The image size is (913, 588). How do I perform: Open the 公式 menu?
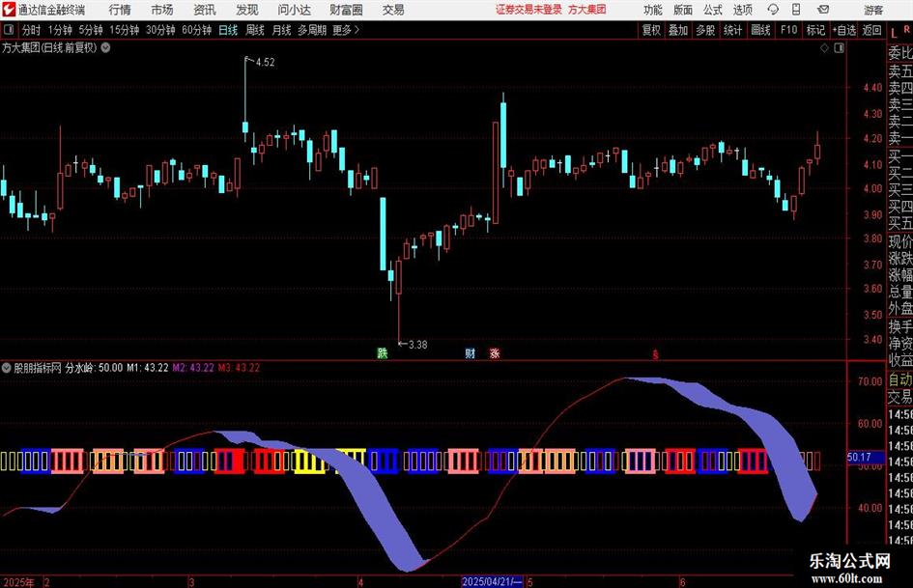click(x=712, y=10)
